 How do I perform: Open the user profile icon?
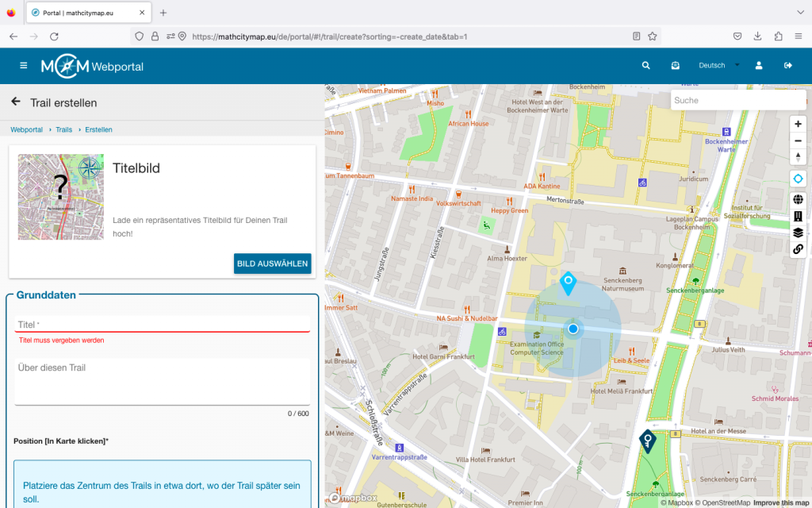pos(759,66)
